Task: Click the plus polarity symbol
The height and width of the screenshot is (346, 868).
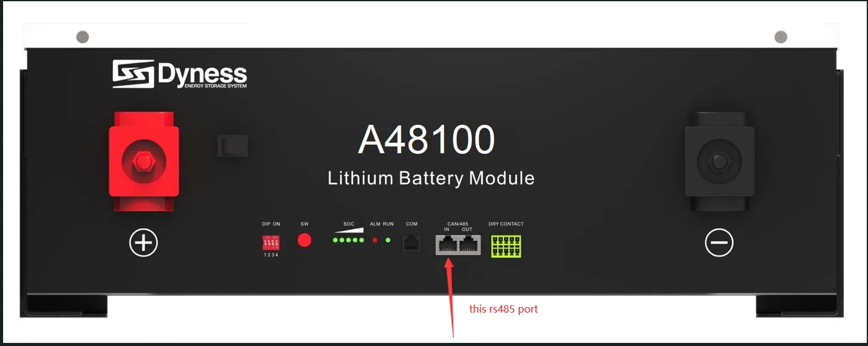Action: click(143, 242)
